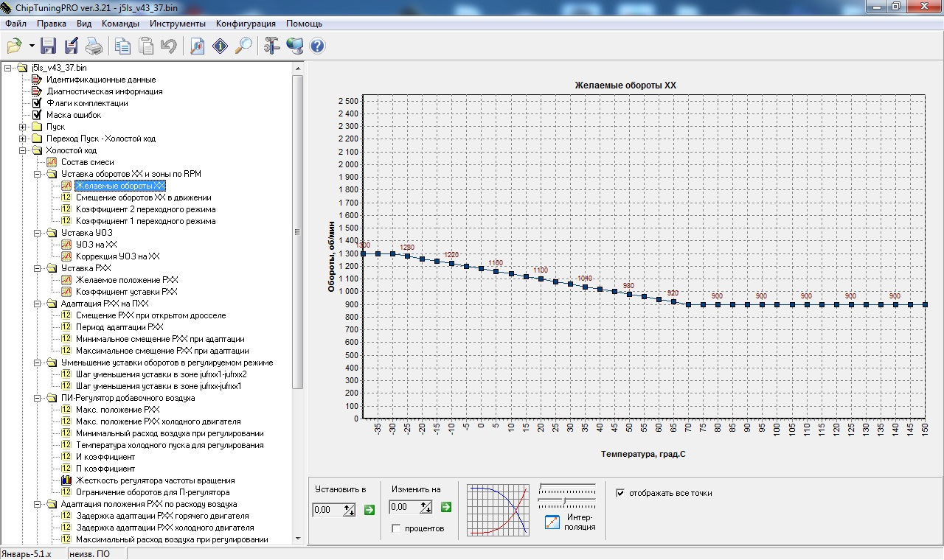Click the Copy icon in the toolbar
Image resolution: width=944 pixels, height=560 pixels.
(122, 46)
